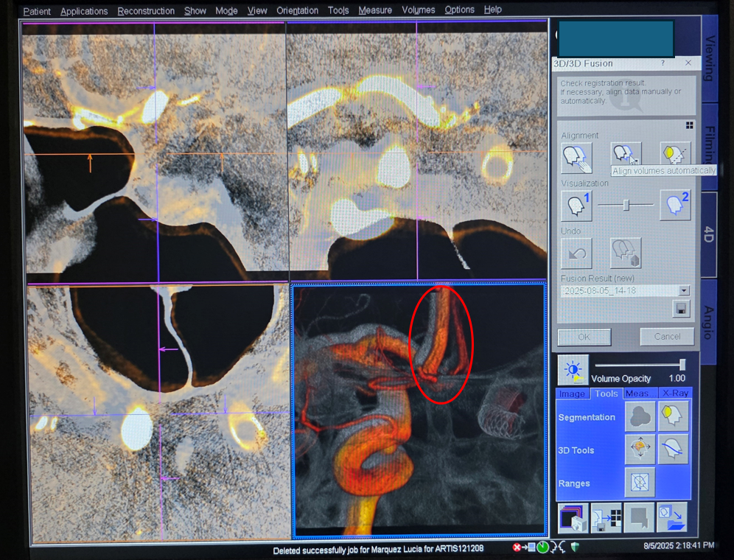Click the camera snapshot icon at bottom
The image size is (734, 560).
pyautogui.click(x=573, y=518)
